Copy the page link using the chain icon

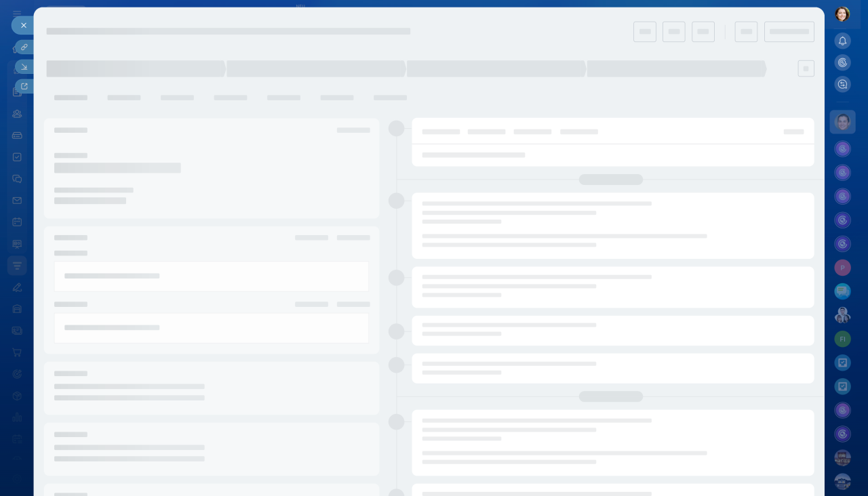[x=24, y=47]
